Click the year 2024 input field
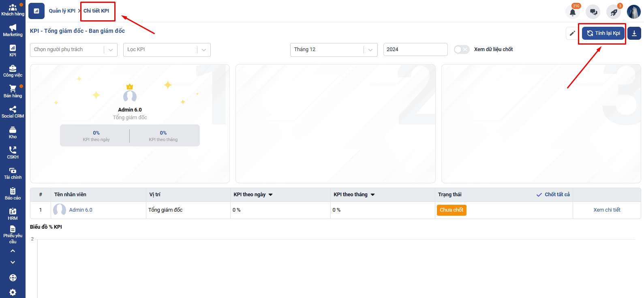Screen dimensions: 644x298 pos(415,49)
